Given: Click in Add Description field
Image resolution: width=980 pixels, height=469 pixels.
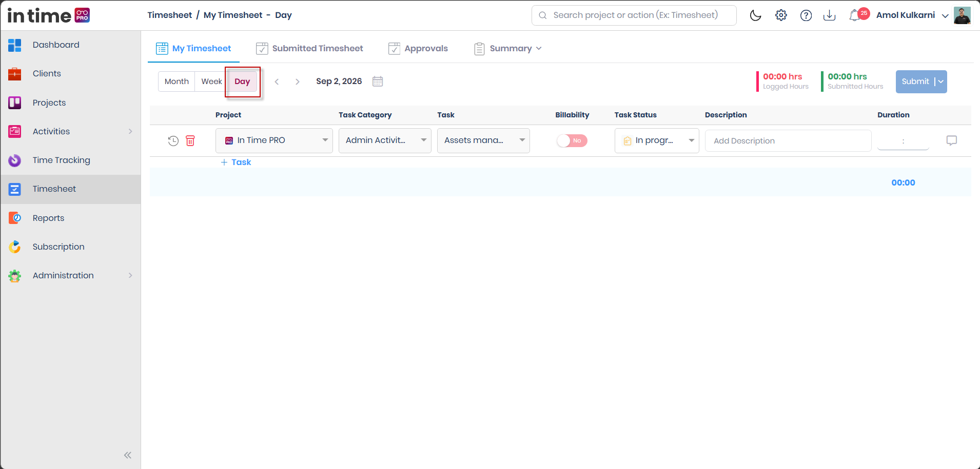Looking at the screenshot, I should (788, 140).
